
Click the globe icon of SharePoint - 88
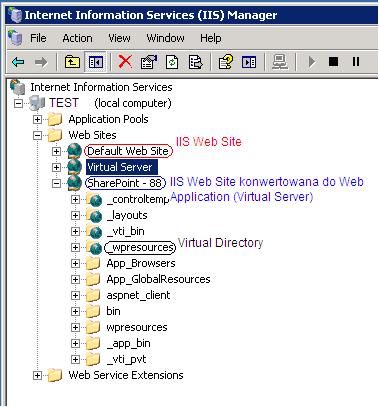tap(74, 183)
